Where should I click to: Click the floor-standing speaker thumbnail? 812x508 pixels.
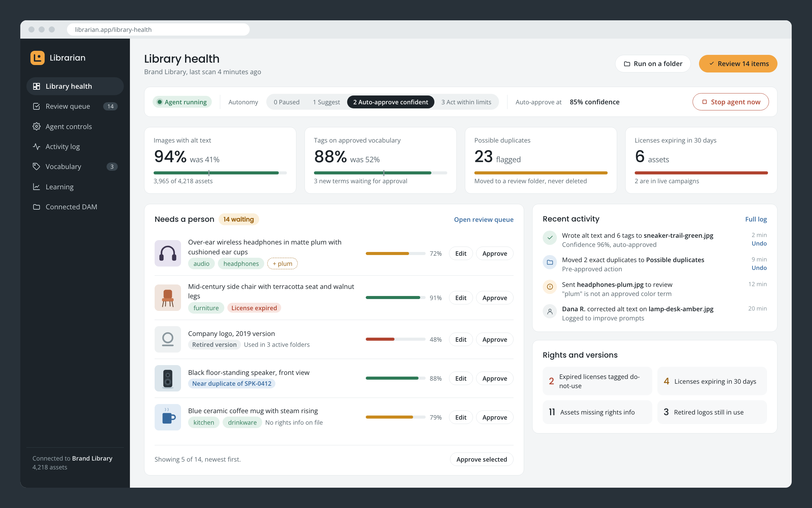point(168,378)
